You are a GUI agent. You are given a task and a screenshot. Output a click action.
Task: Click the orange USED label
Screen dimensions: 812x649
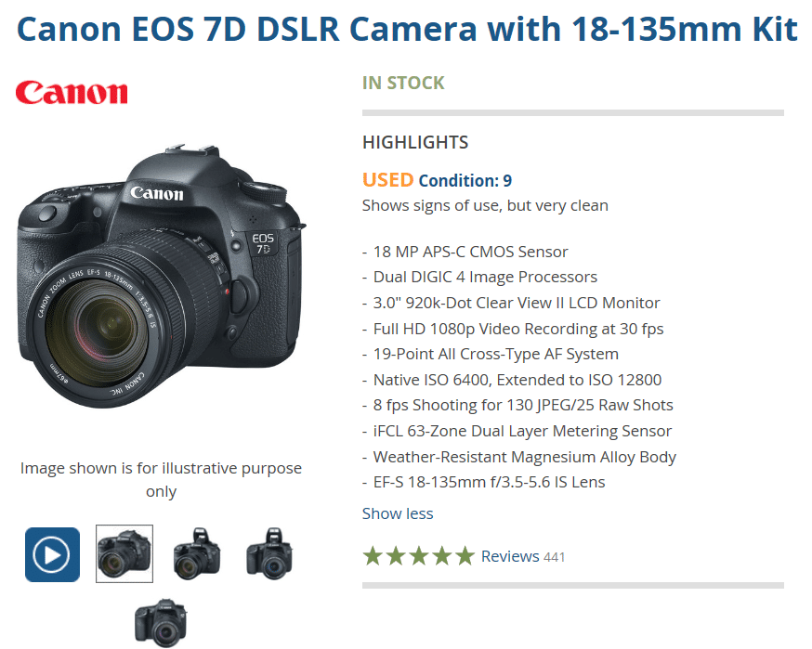tap(387, 180)
